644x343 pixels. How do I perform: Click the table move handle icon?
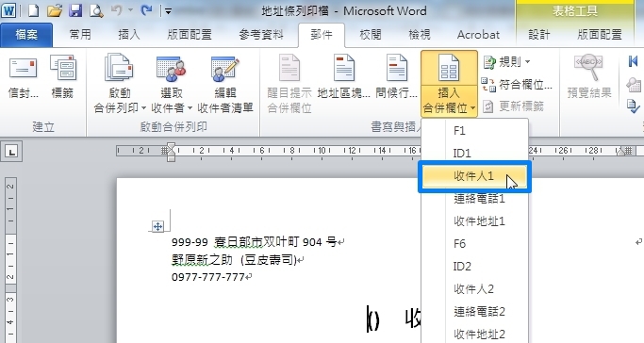coord(157,226)
